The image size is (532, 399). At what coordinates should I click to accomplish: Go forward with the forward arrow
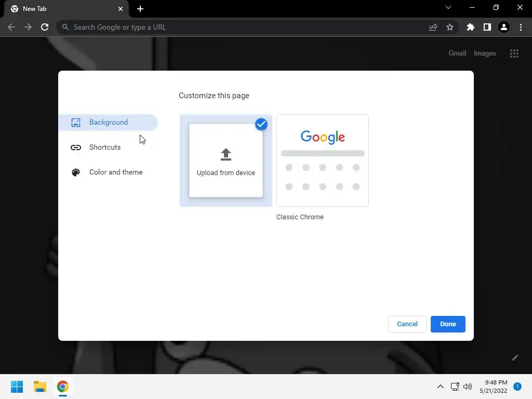click(x=28, y=27)
